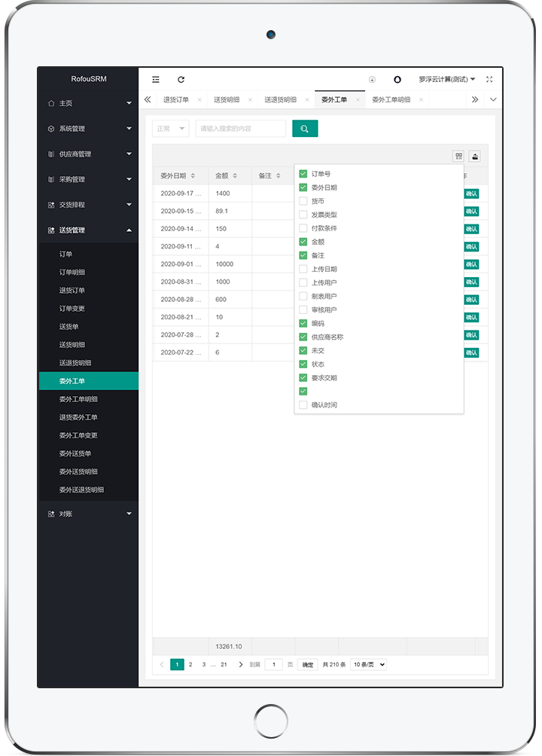Open the 正常 status dropdown
Image resolution: width=542 pixels, height=756 pixels.
tap(170, 129)
